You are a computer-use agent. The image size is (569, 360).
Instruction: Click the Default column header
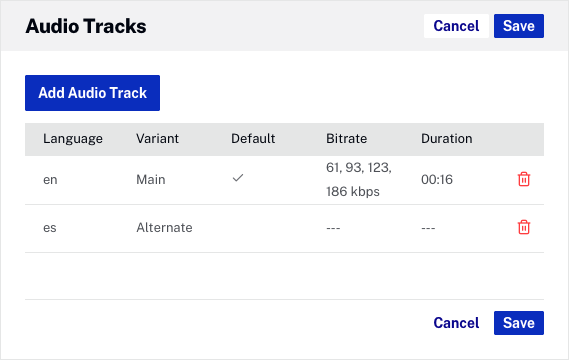click(253, 139)
